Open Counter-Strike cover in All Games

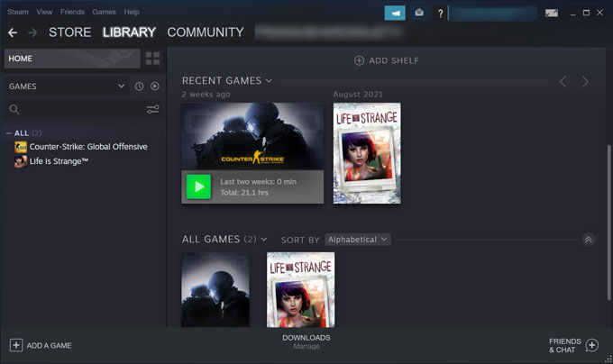pos(215,289)
